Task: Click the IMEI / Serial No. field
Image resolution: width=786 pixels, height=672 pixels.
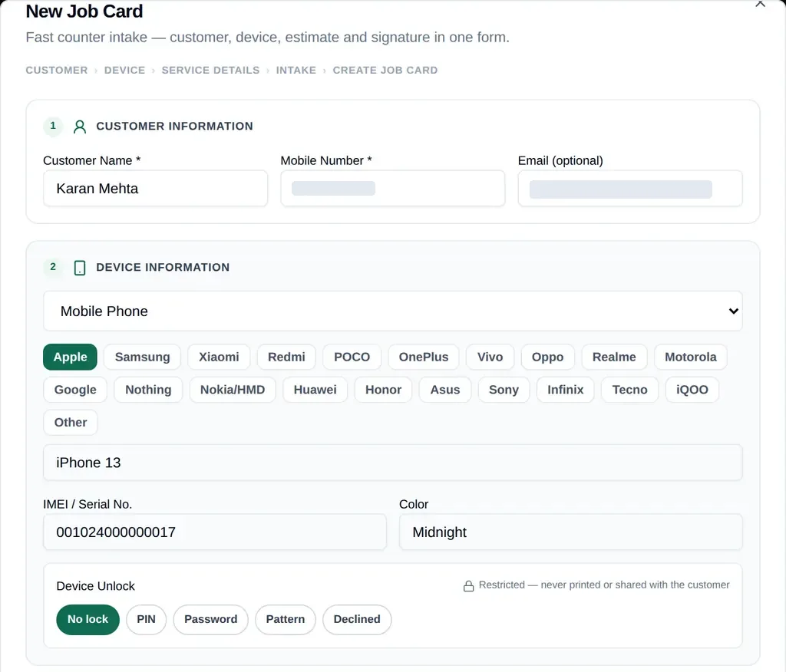Action: 215,532
